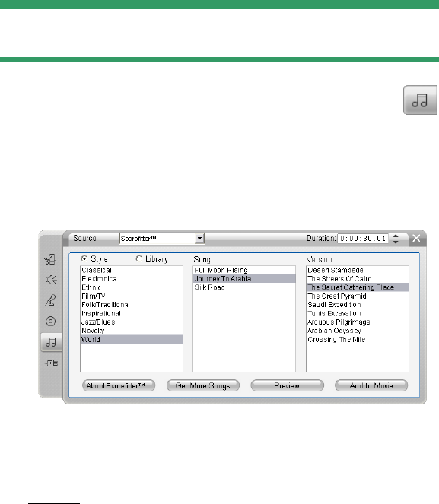Select the Style radio button
The image size is (439, 504).
point(84,258)
